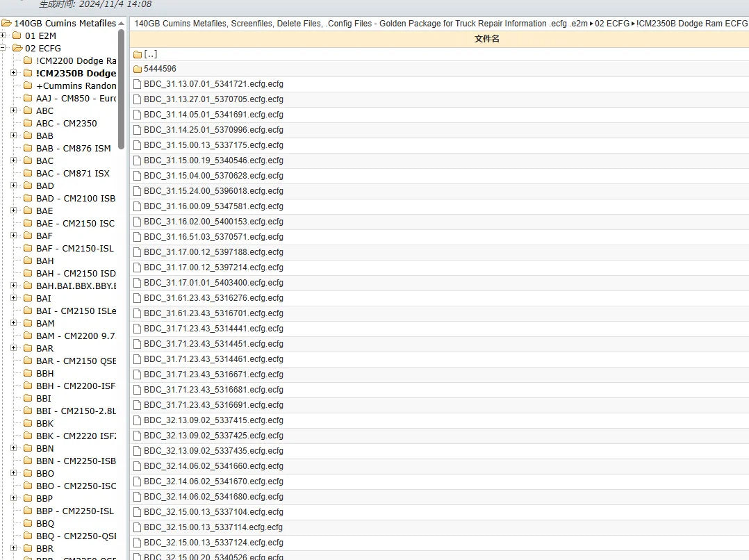
Task: Select file BDC_31.14.25.01_5370996.ecfg.ecfg
Action: pos(213,130)
